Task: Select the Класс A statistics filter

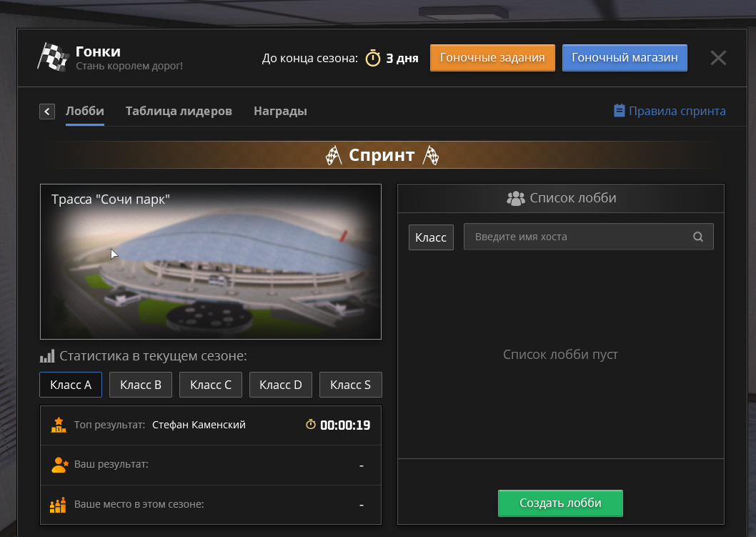Action: pyautogui.click(x=71, y=385)
